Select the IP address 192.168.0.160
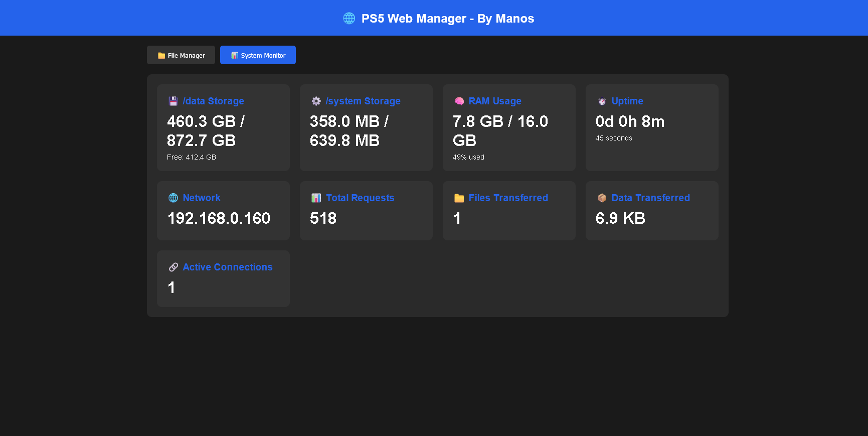The width and height of the screenshot is (868, 436). click(219, 219)
